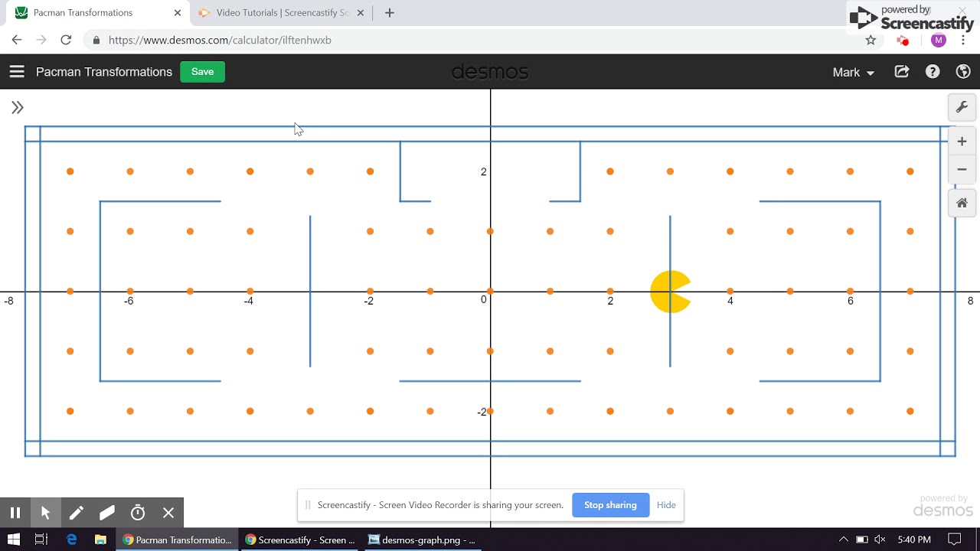The width and height of the screenshot is (980, 551).
Task: Switch to Video Tutorials Screencastify tab
Action: pyautogui.click(x=282, y=13)
